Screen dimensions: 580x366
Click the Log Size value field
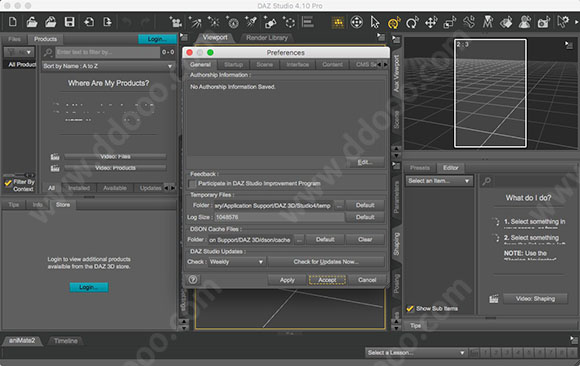click(279, 217)
